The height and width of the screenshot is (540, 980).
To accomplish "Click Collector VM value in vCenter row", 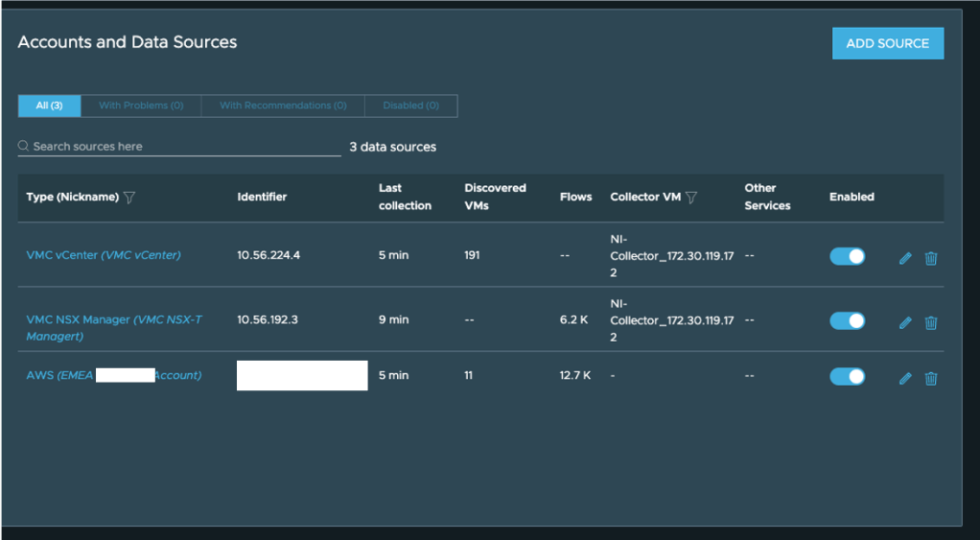I will 672,255.
